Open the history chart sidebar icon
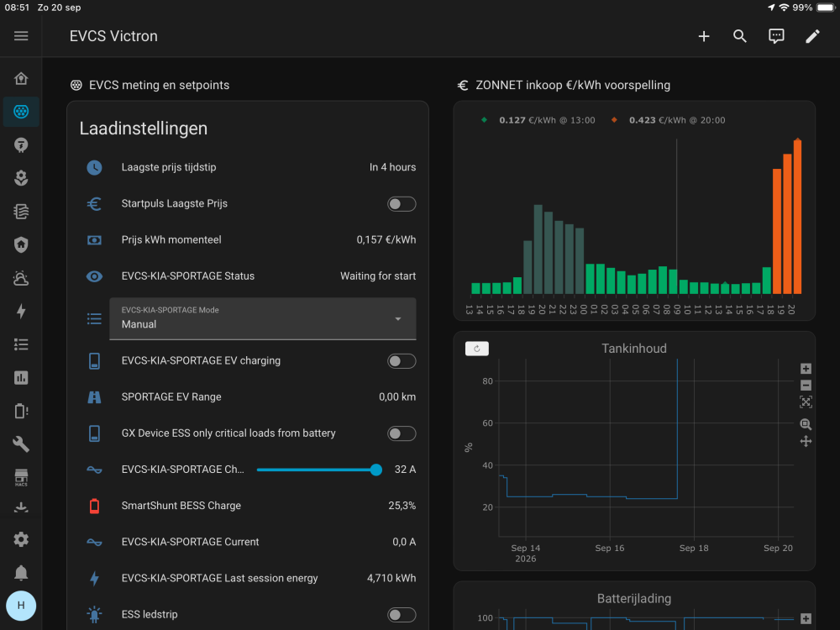This screenshot has height=630, width=840. (21, 378)
